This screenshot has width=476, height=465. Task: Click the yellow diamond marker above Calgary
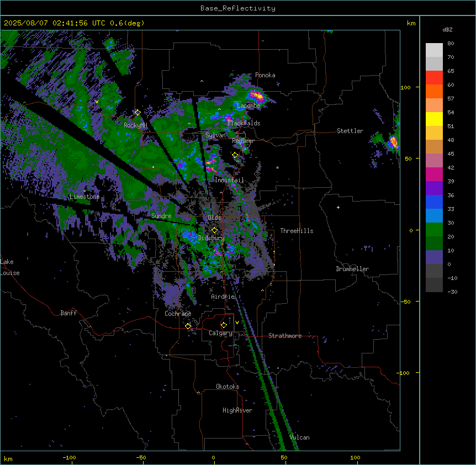[x=224, y=325]
